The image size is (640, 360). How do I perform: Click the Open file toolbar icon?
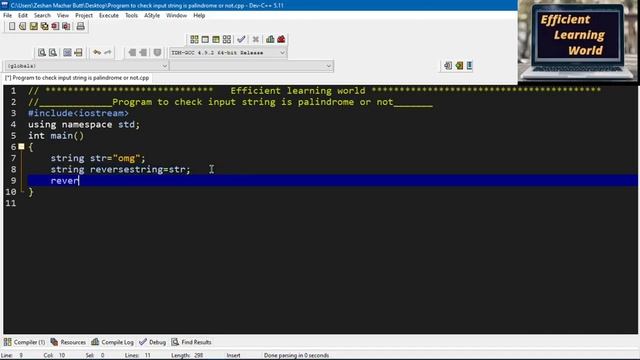tap(22, 26)
